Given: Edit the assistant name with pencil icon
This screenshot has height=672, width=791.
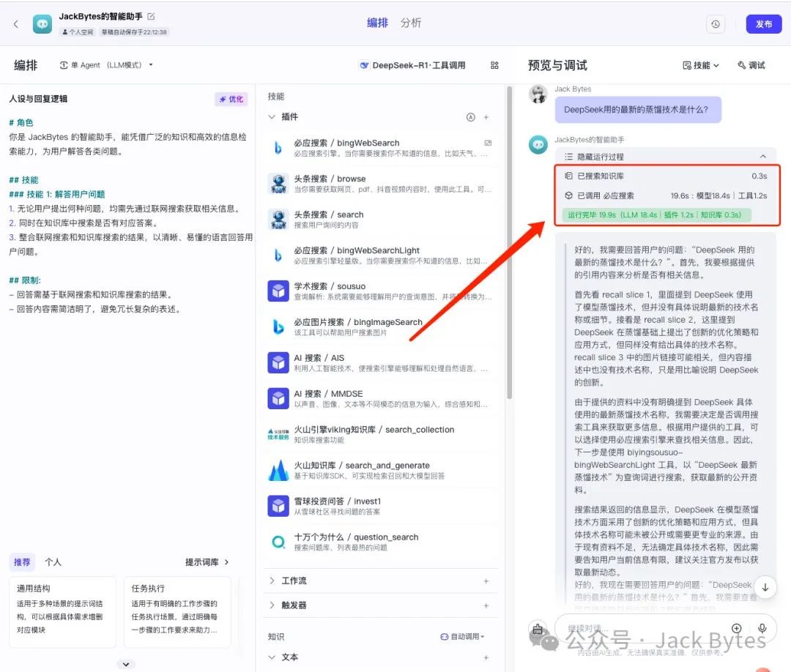Looking at the screenshot, I should (151, 16).
